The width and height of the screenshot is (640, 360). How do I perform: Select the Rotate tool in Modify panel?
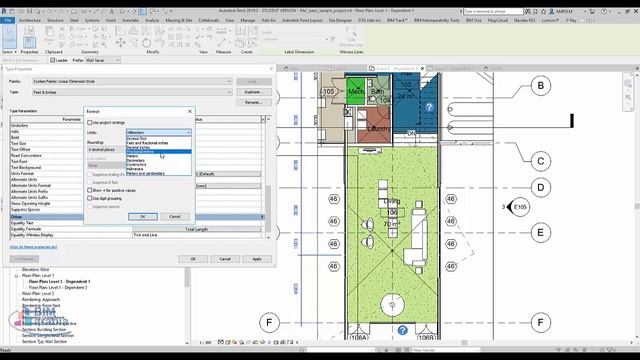pos(147,42)
